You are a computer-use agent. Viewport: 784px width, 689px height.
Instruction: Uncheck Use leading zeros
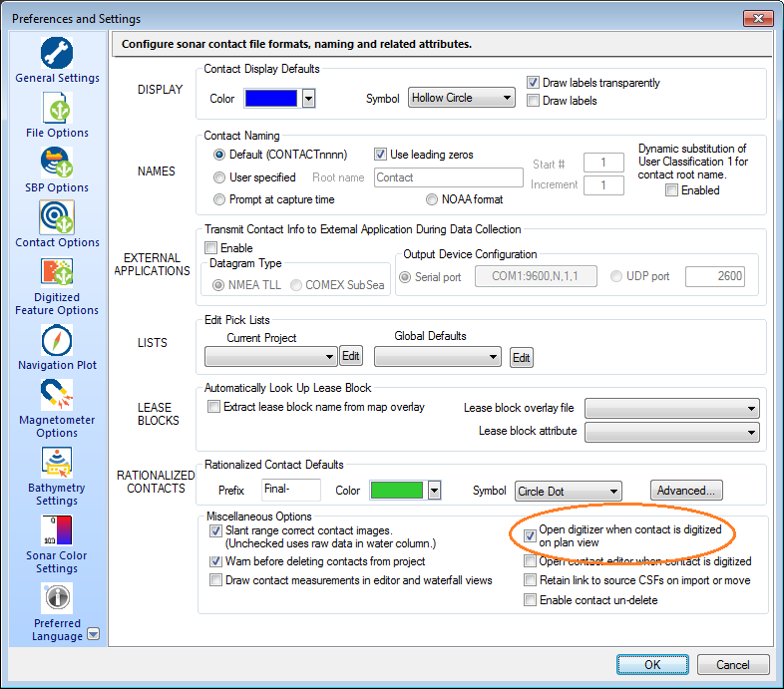pos(381,155)
